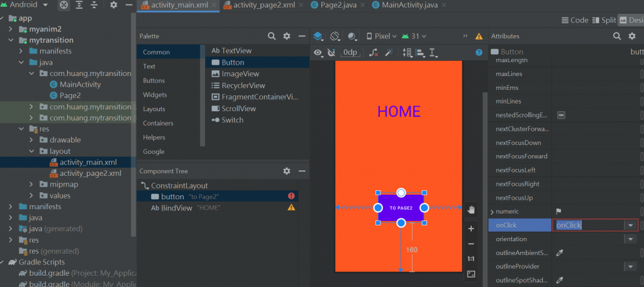
Task: Toggle the autoconnect magnet icon
Action: pyautogui.click(x=332, y=53)
